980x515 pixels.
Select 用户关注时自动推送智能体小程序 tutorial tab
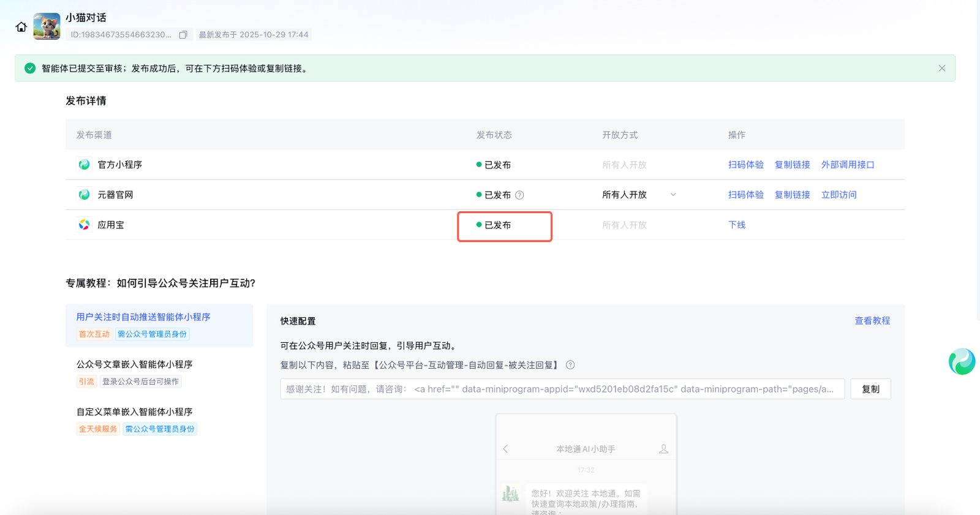point(143,317)
